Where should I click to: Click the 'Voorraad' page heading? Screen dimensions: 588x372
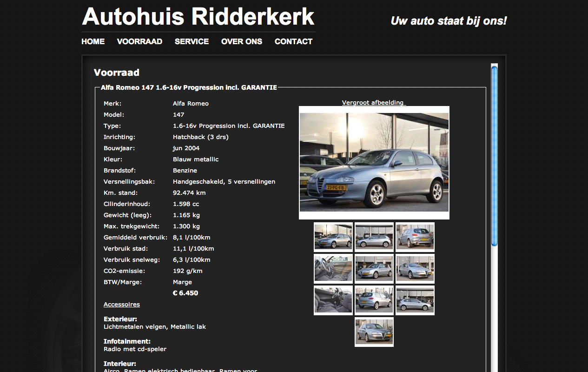[x=117, y=73]
